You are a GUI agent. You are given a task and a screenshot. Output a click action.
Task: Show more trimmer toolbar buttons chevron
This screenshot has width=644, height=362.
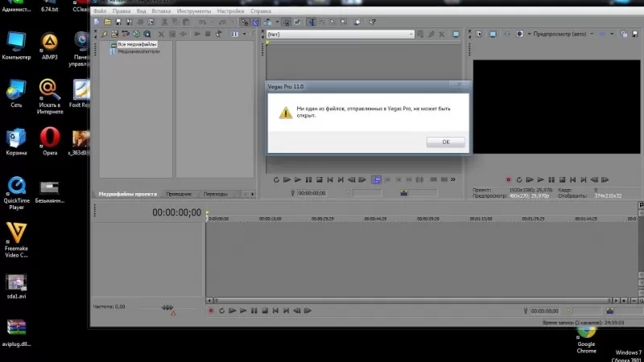click(453, 179)
